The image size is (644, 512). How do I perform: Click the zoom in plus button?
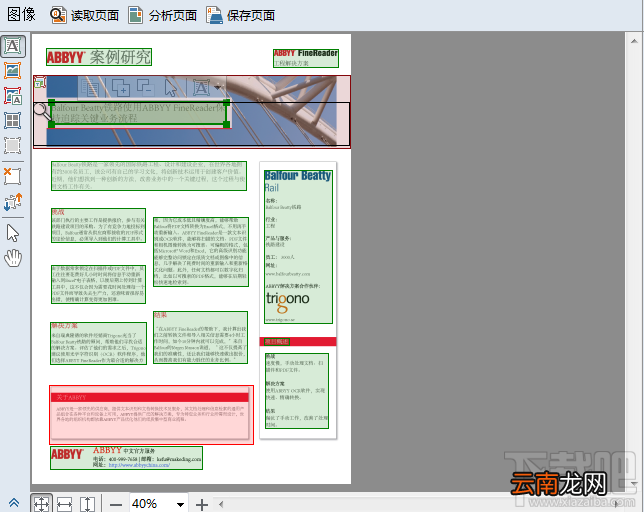click(202, 504)
